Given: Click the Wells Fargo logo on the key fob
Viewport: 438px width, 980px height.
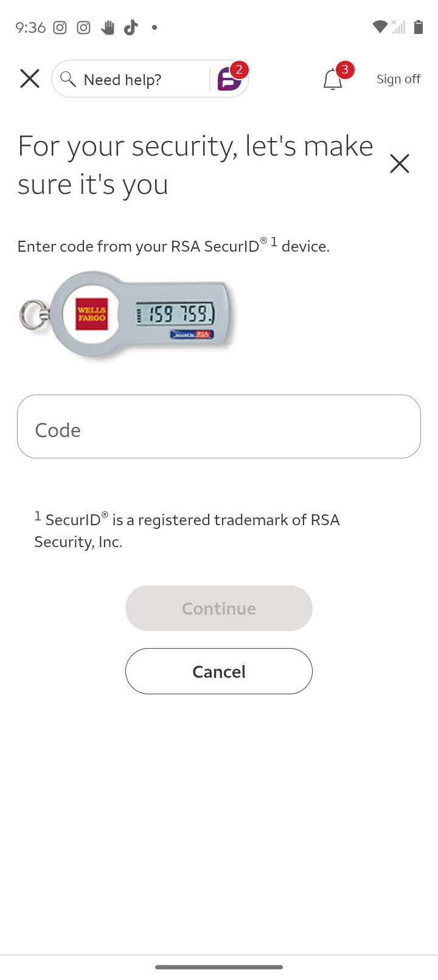Looking at the screenshot, I should tap(91, 314).
